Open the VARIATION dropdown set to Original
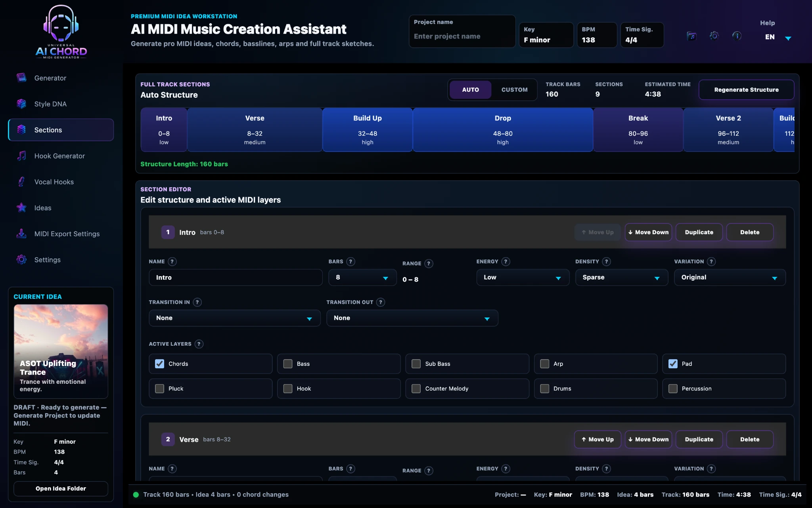 click(x=730, y=277)
